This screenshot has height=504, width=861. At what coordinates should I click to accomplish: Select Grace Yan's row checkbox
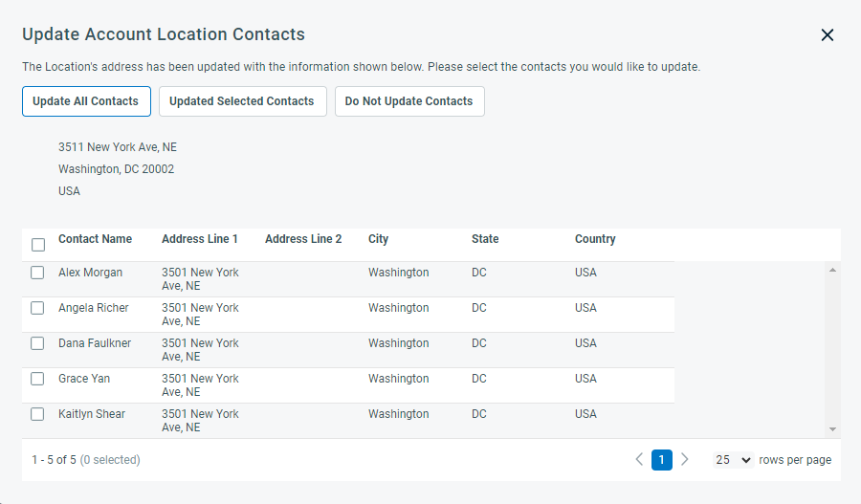[x=37, y=379]
